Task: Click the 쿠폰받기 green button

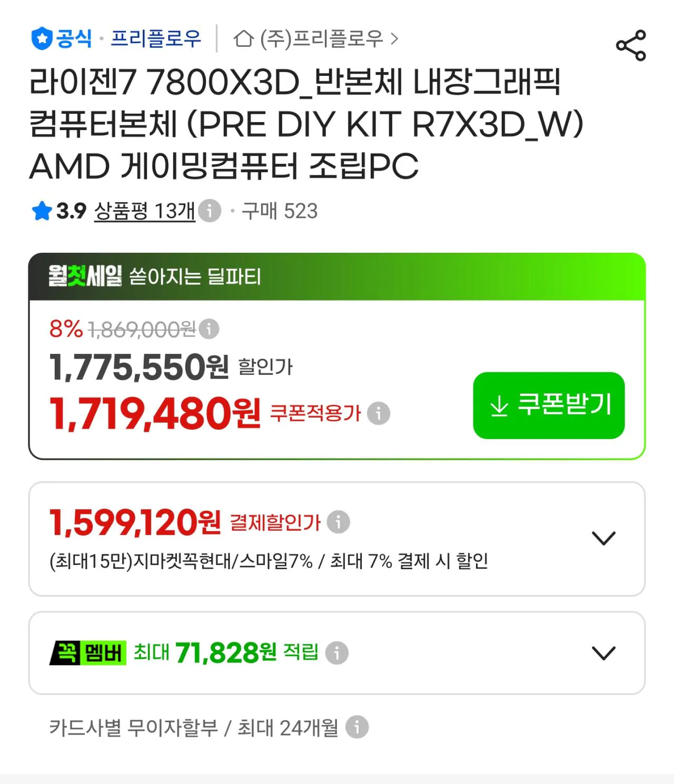Action: (549, 405)
